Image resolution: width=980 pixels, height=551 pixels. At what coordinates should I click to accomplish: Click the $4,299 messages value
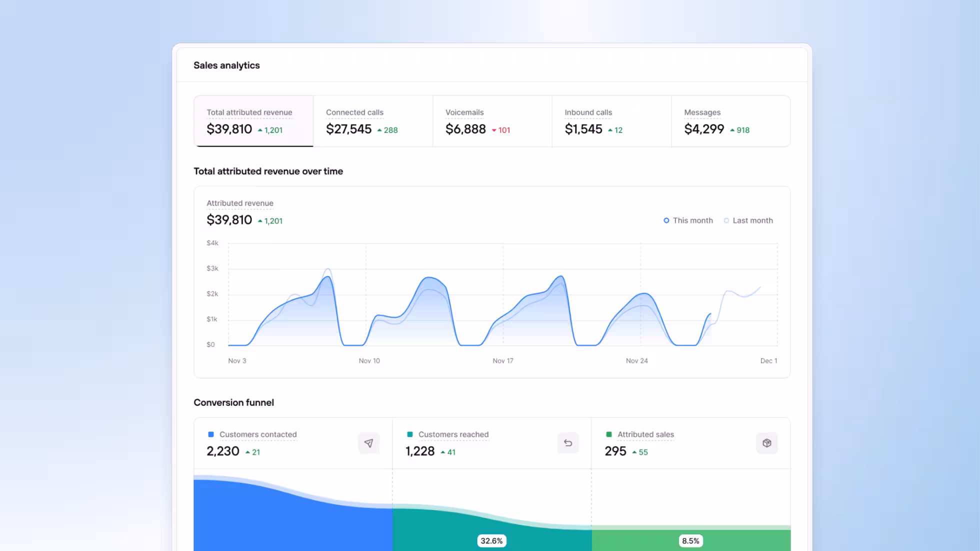[x=704, y=129]
